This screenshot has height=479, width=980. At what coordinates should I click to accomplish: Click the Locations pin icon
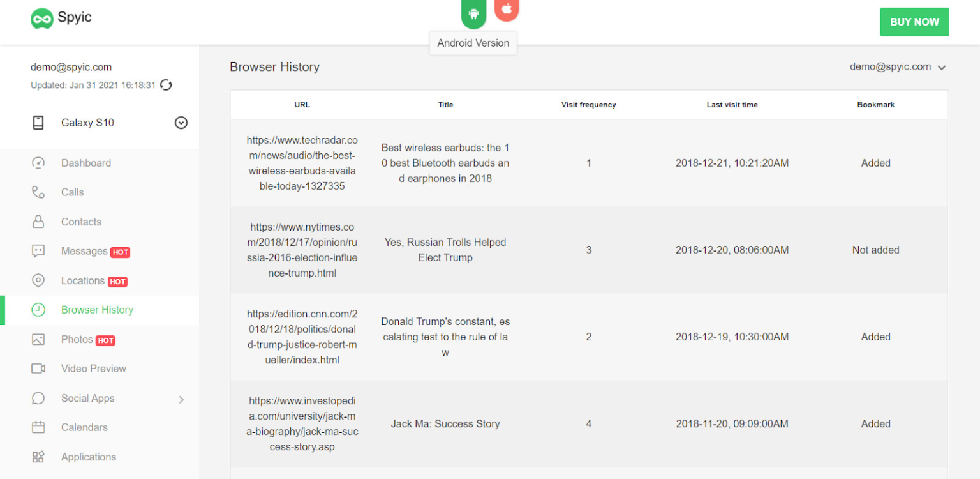38,280
